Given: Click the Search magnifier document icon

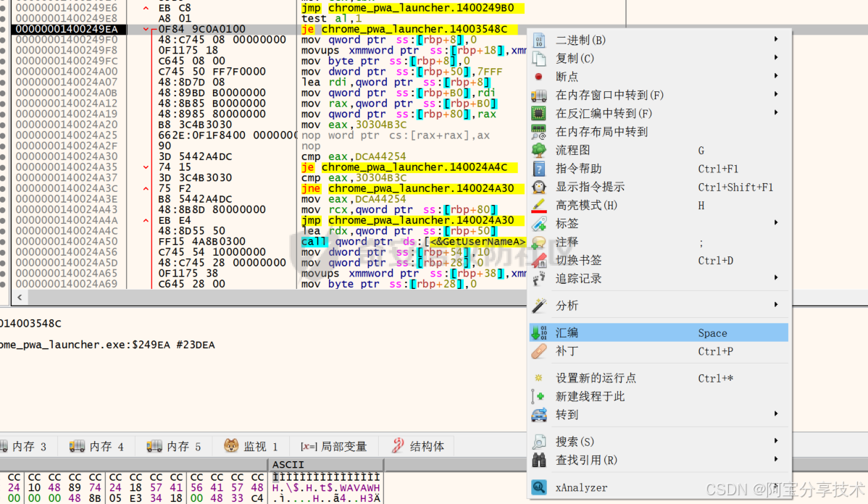Looking at the screenshot, I should point(538,442).
